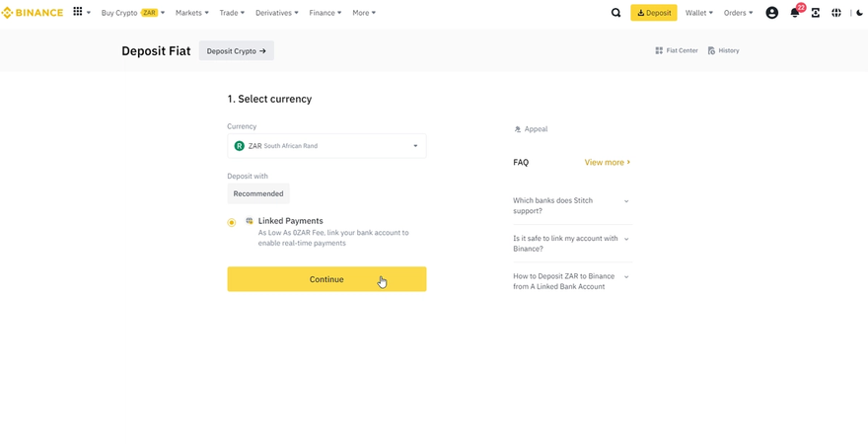Open the Wallet dropdown menu

click(x=698, y=13)
